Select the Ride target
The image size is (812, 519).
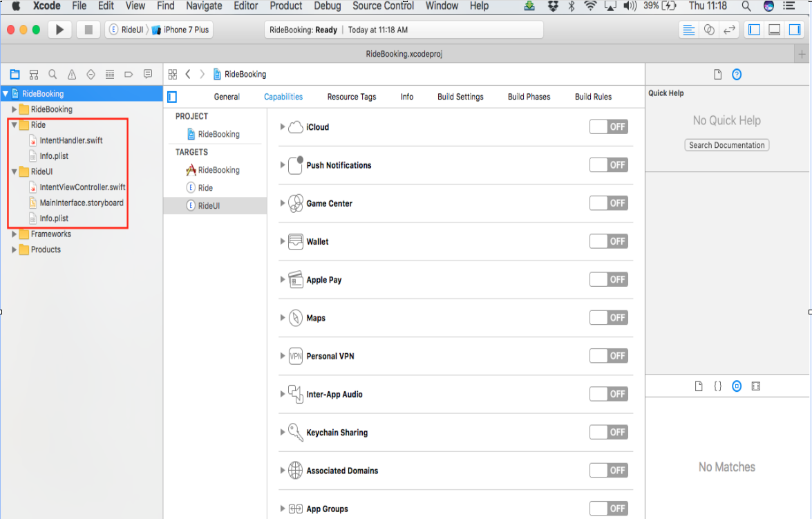205,188
